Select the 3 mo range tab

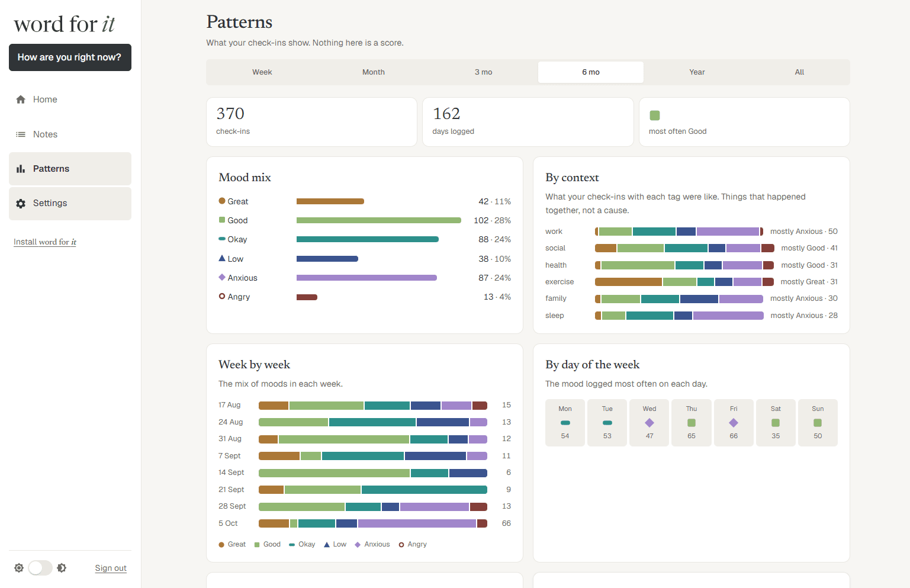483,72
